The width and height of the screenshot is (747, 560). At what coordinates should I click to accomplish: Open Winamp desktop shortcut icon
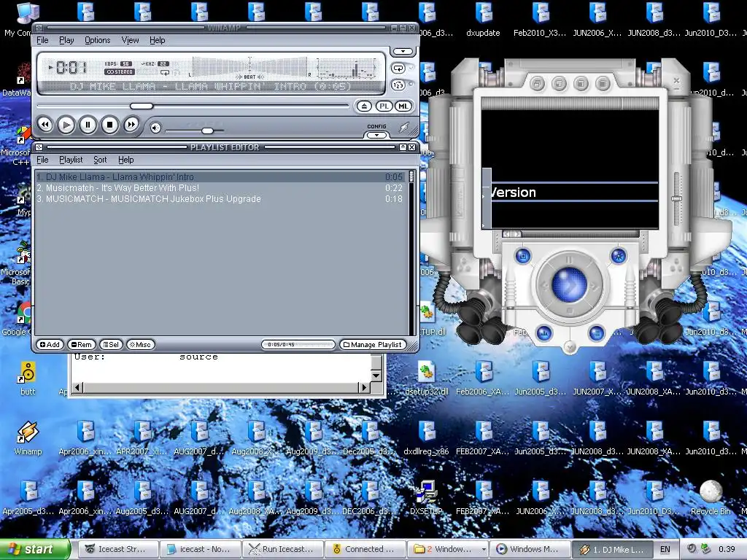tap(28, 436)
